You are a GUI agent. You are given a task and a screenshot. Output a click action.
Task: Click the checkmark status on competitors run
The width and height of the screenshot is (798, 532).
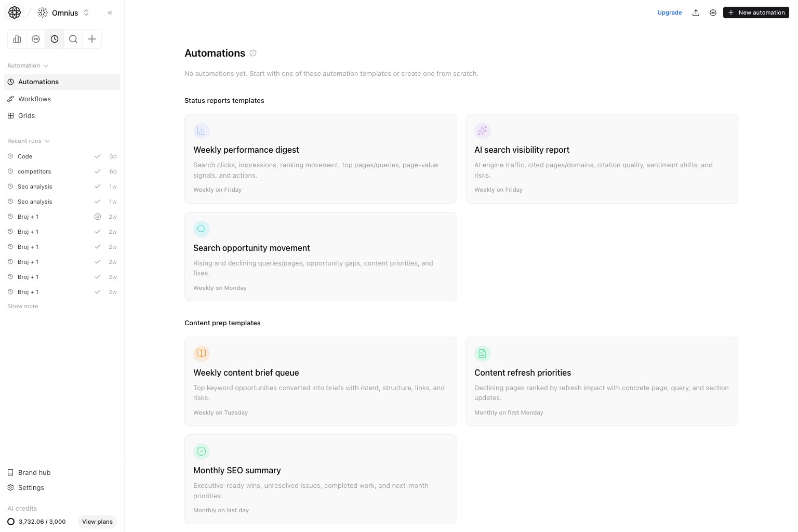pos(98,171)
